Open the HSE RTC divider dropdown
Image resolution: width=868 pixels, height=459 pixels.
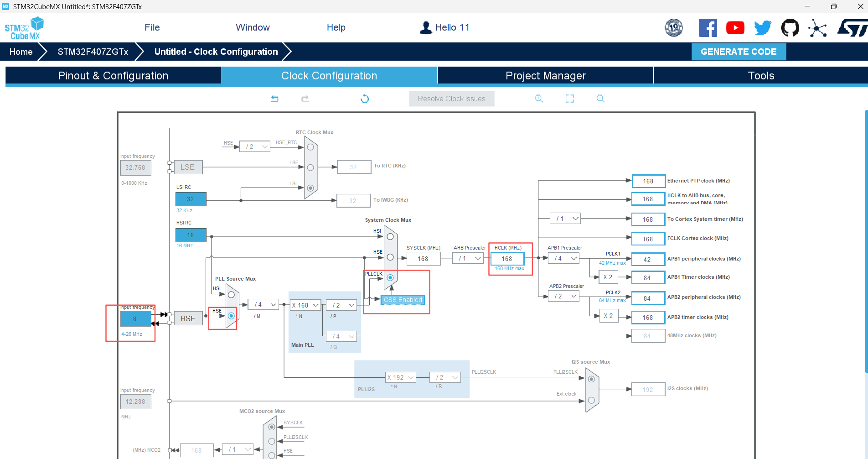pyautogui.click(x=255, y=146)
